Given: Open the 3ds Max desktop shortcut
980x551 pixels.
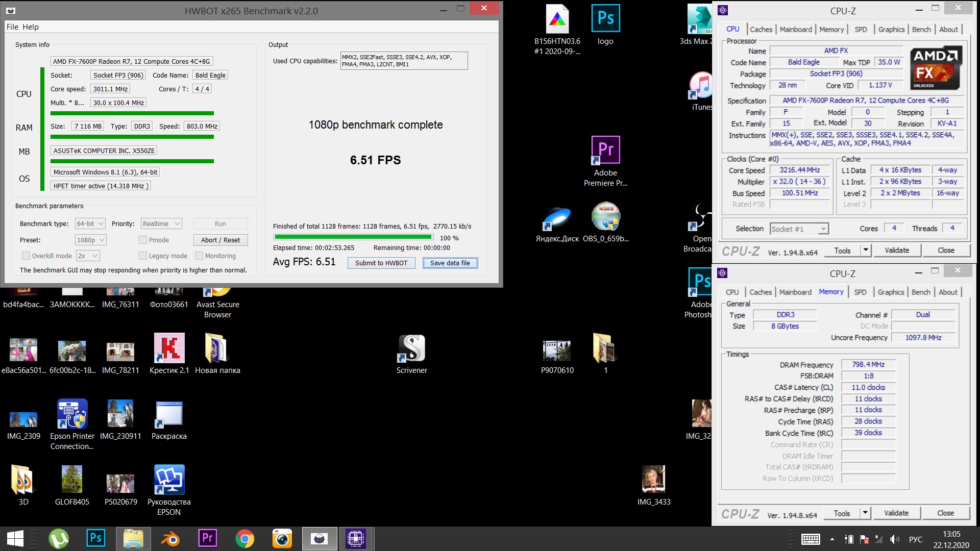Looking at the screenshot, I should [698, 24].
